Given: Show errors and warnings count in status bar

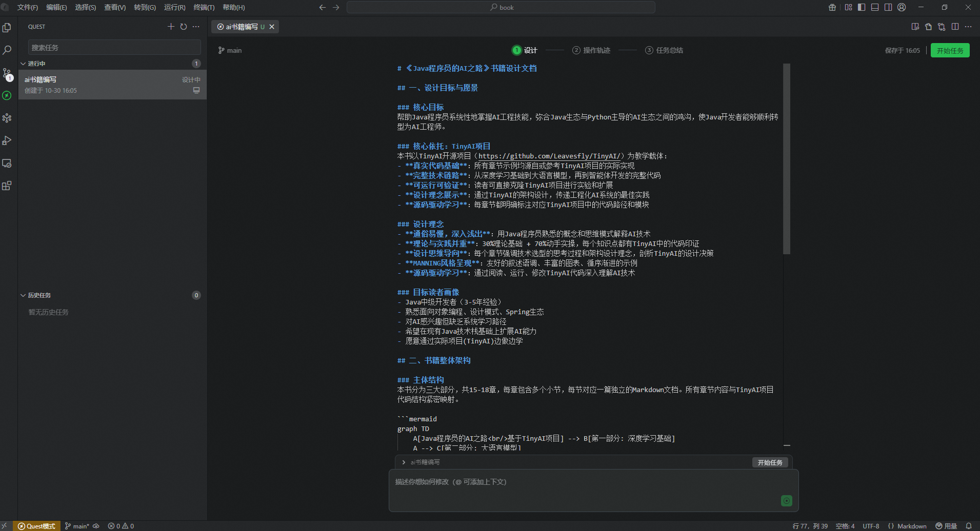Looking at the screenshot, I should point(121,526).
